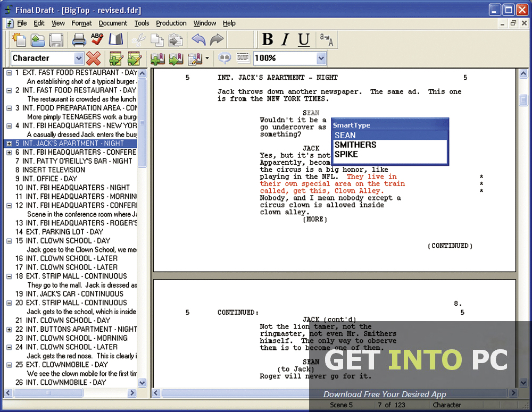The width and height of the screenshot is (532, 412).
Task: Collapse scene 2 INT. FAST FOOD RESTAURANT
Action: [x=9, y=90]
